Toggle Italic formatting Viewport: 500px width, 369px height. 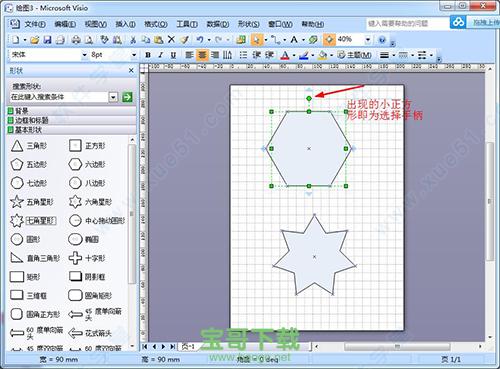(x=161, y=55)
